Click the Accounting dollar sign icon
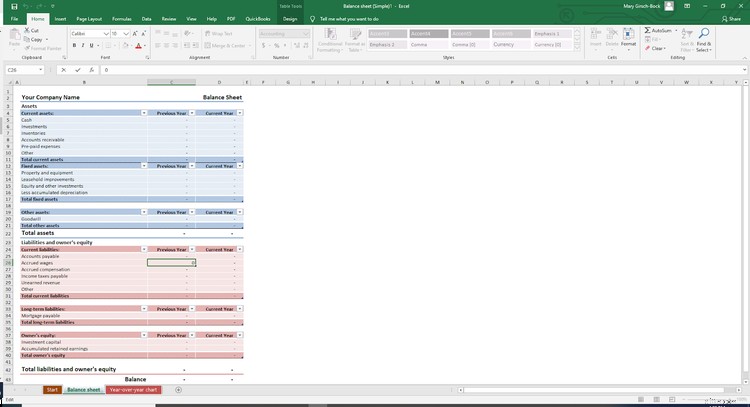750x407 pixels. (264, 45)
